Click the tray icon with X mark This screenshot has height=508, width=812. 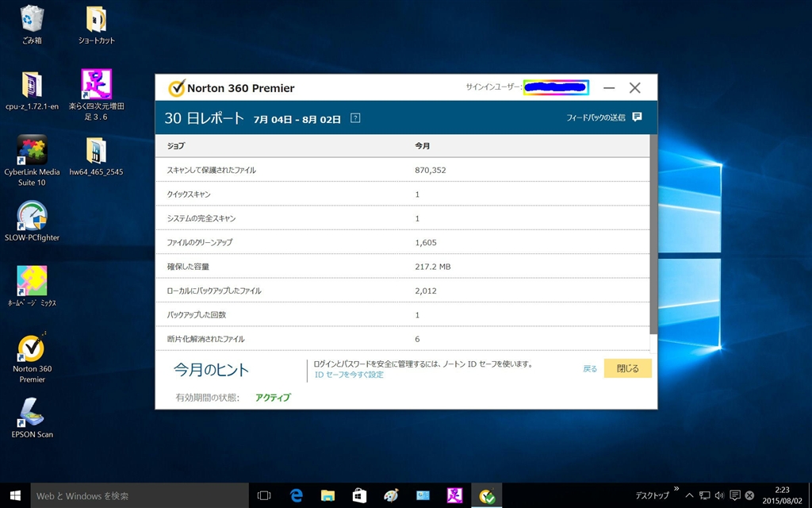749,495
